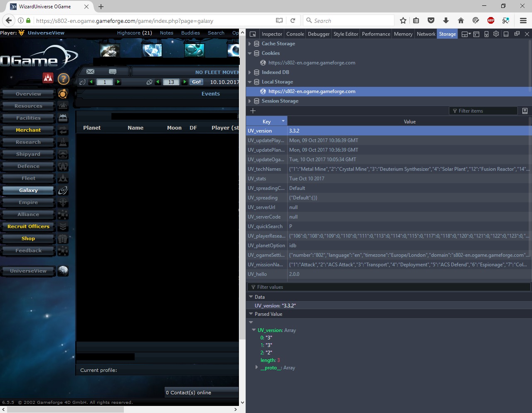Expand Cache Storage tree node
Viewport: 532px width, 413px height.
click(250, 44)
